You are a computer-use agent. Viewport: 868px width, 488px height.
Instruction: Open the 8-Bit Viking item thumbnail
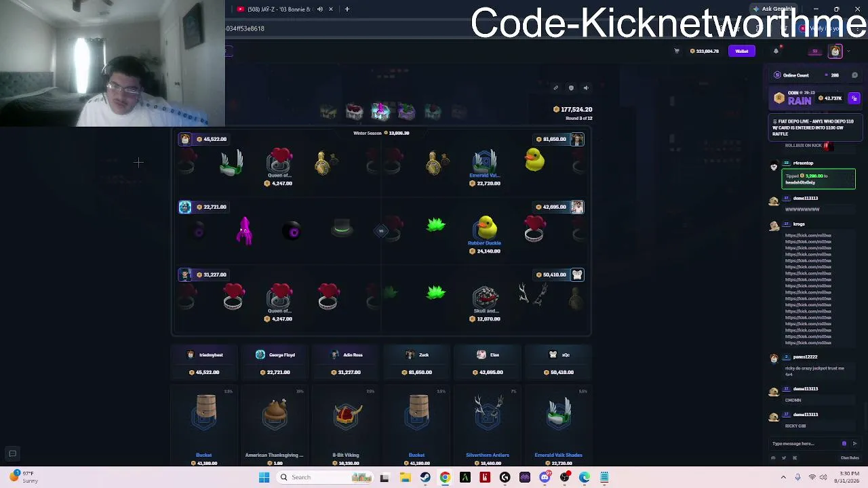click(347, 414)
